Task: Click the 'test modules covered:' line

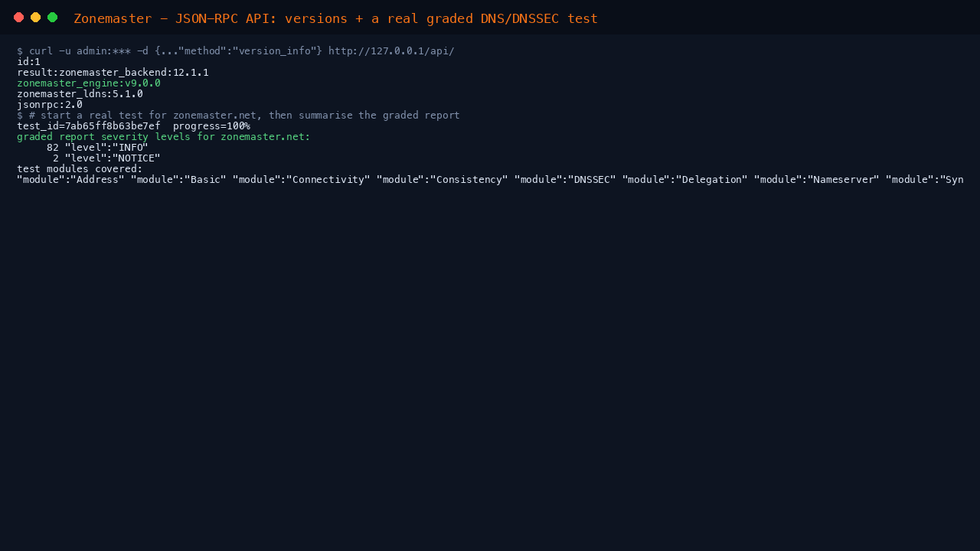Action: 80,169
